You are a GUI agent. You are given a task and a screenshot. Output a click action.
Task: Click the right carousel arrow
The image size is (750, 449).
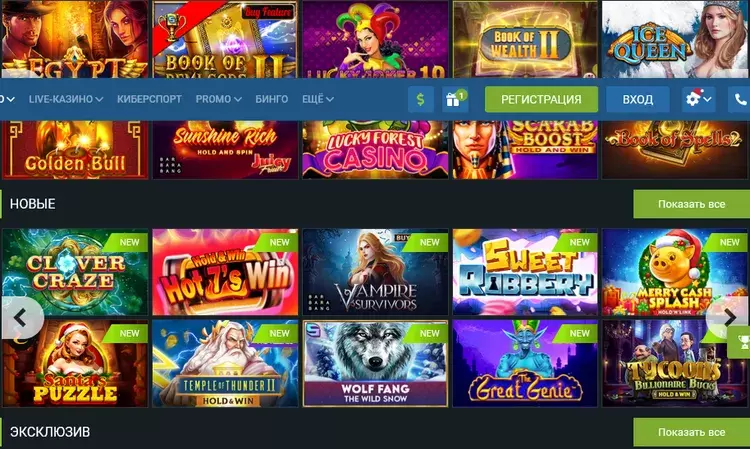click(x=729, y=318)
